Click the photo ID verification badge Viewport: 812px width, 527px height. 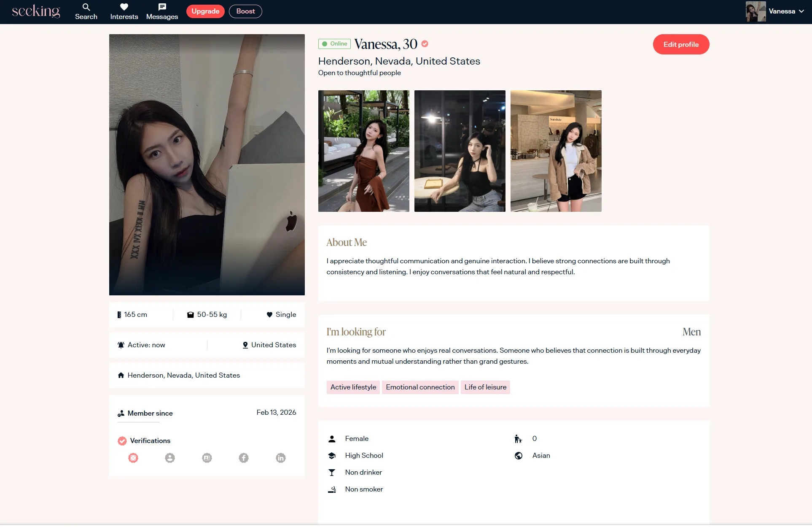(207, 458)
